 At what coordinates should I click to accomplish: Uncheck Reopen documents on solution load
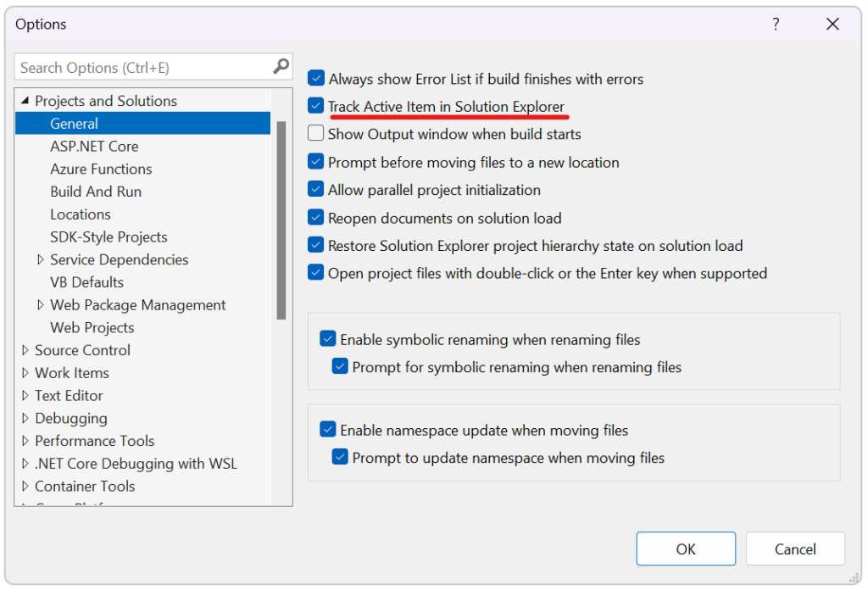pos(315,217)
